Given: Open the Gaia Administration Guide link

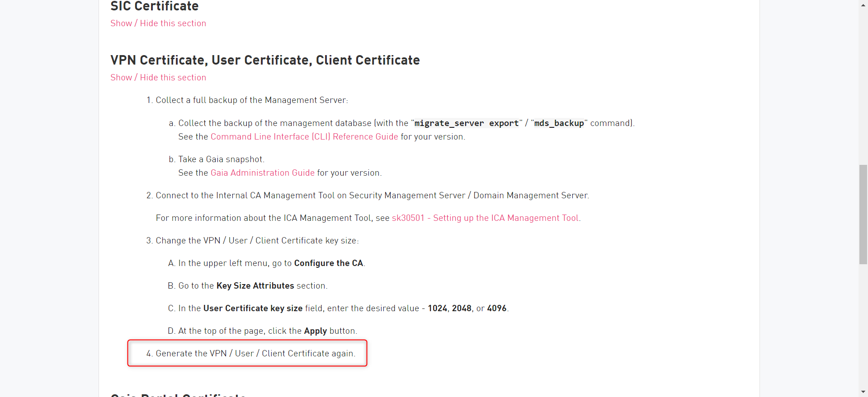Looking at the screenshot, I should point(262,173).
